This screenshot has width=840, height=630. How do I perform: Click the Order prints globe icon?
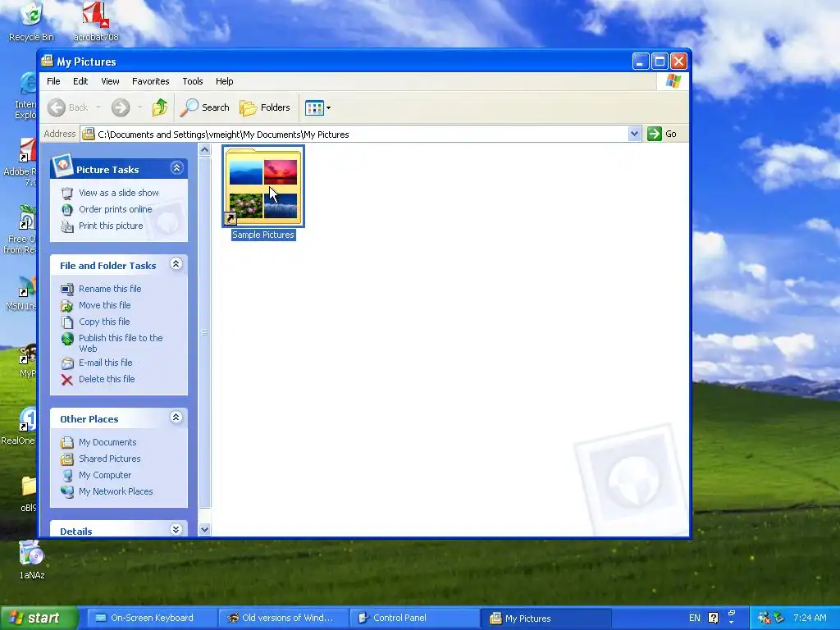(67, 210)
